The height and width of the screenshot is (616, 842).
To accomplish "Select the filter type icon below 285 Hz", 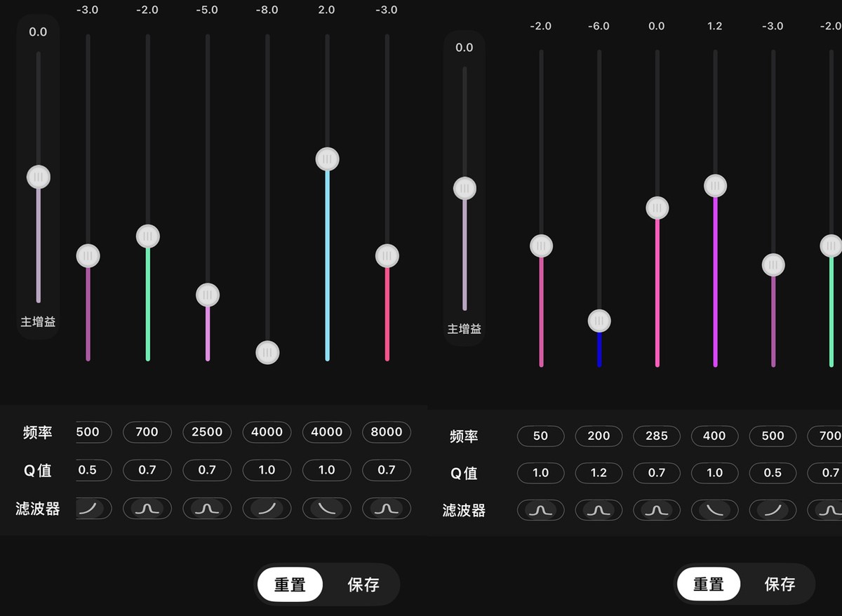I will coord(657,510).
